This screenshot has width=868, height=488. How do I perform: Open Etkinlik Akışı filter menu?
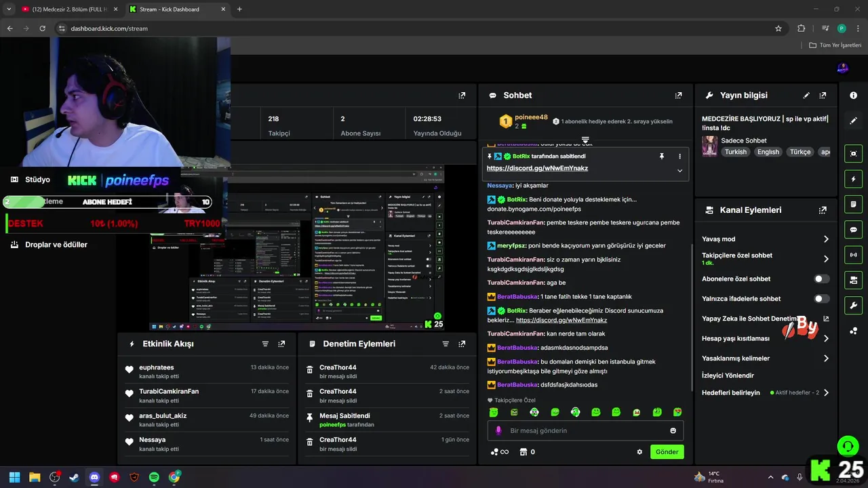coord(265,344)
